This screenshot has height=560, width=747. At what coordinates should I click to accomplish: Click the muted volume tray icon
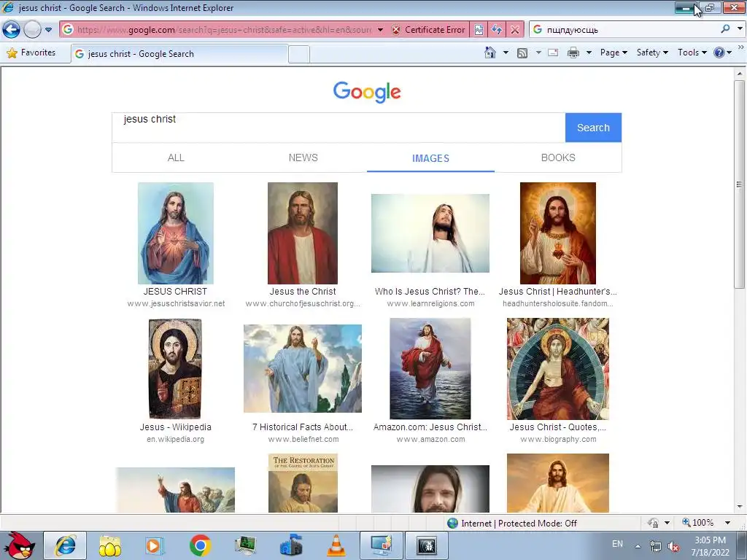click(x=673, y=547)
